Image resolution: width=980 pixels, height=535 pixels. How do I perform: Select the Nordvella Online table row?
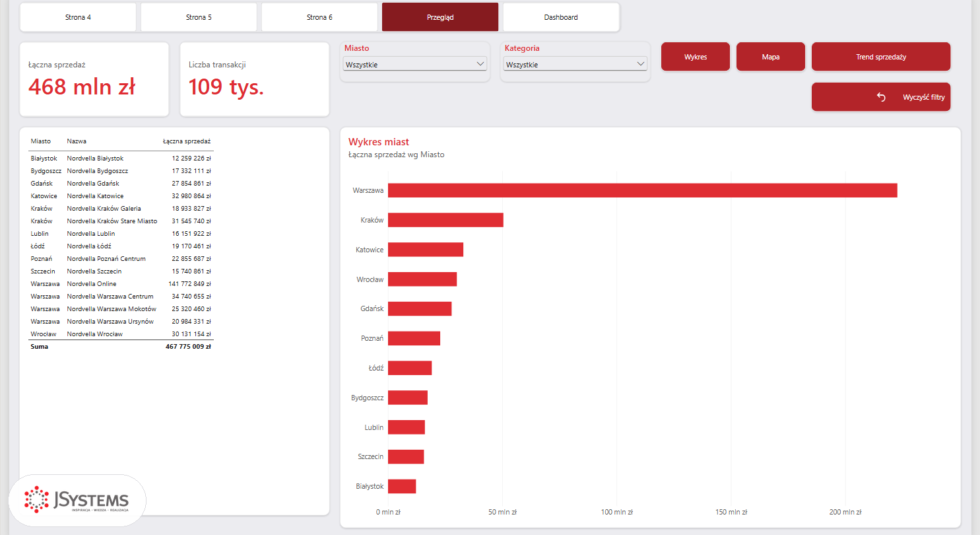121,284
